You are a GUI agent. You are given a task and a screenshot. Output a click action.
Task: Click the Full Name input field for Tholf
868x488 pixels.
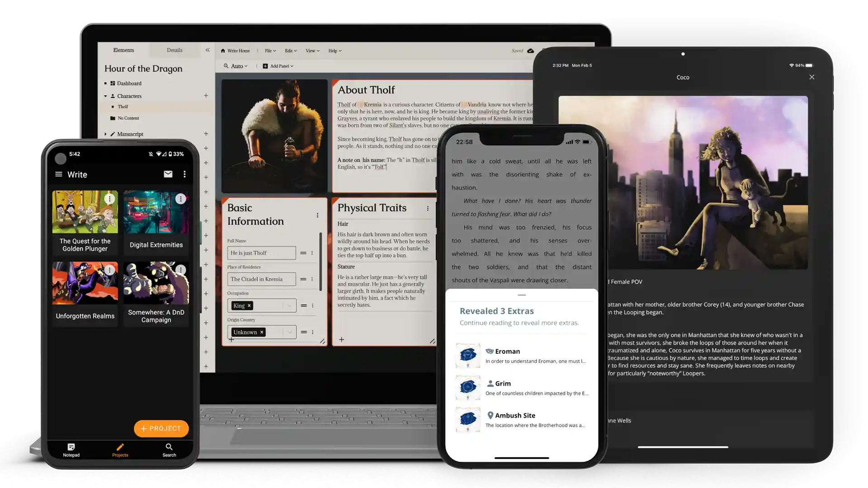[x=260, y=252]
